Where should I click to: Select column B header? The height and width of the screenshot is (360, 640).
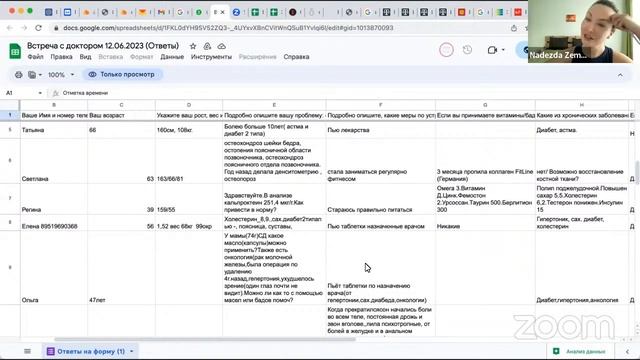[x=54, y=105]
